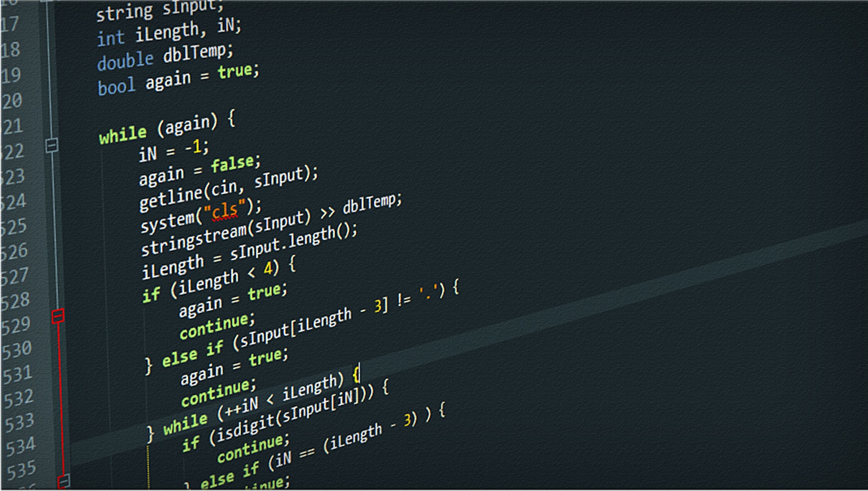868x491 pixels.
Task: Click the scrollbar gutter indicator at line 29
Action: (57, 317)
